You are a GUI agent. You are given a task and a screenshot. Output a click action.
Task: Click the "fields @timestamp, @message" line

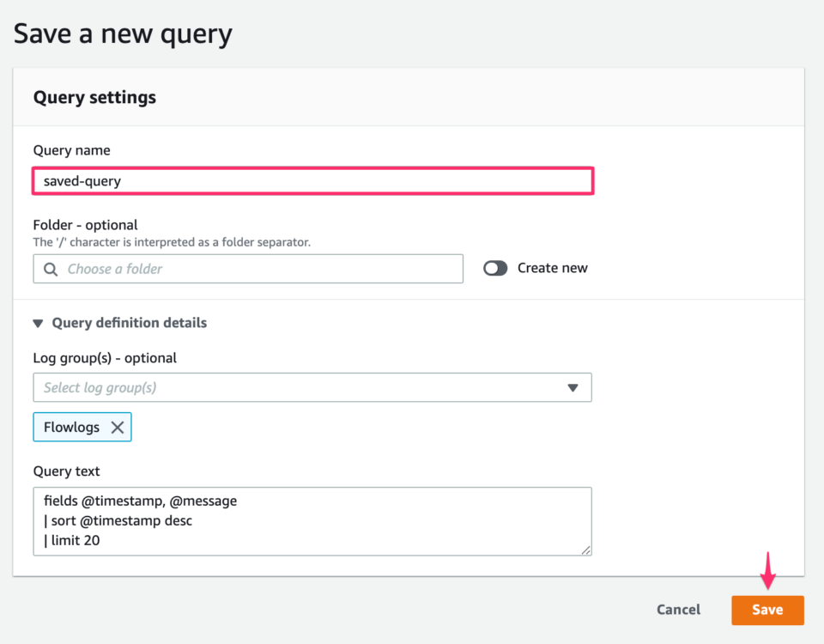[140, 501]
